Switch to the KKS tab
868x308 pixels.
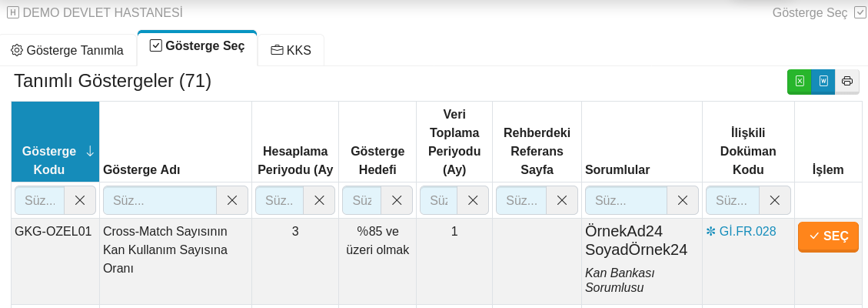(291, 50)
